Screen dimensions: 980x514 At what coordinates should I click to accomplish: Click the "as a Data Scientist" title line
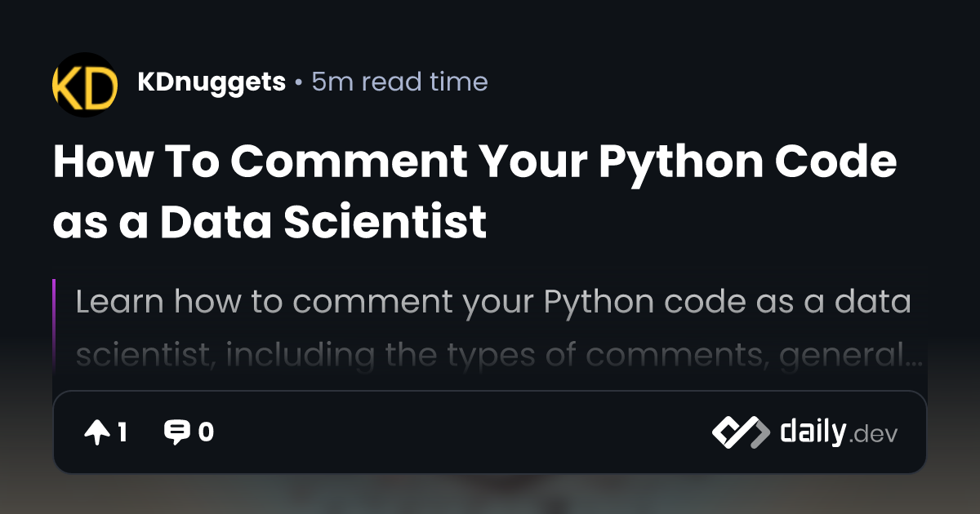[x=269, y=221]
